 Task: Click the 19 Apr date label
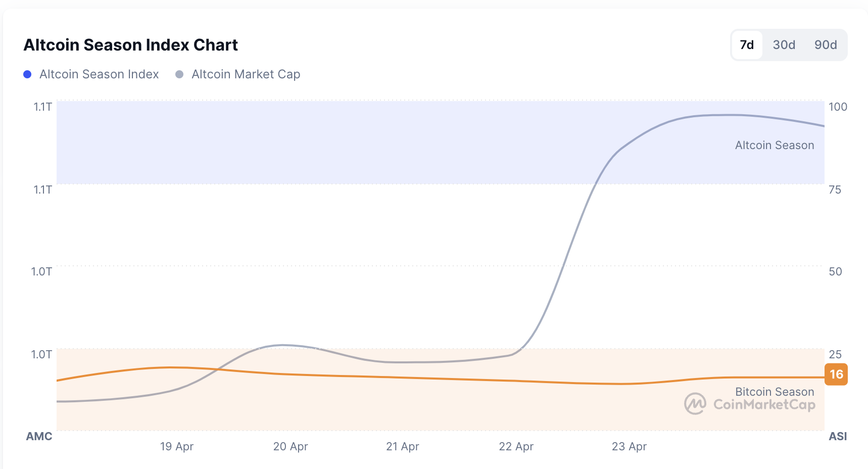(x=176, y=447)
